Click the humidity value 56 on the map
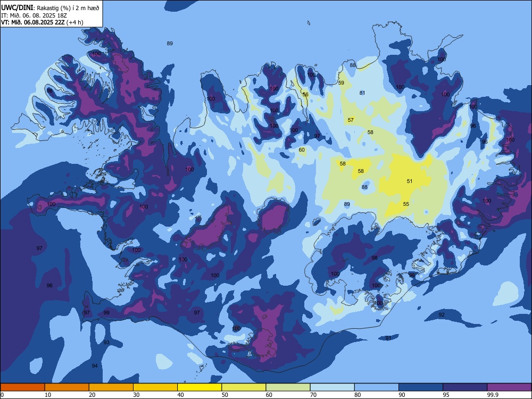The height and width of the screenshot is (399, 532). coord(305,95)
